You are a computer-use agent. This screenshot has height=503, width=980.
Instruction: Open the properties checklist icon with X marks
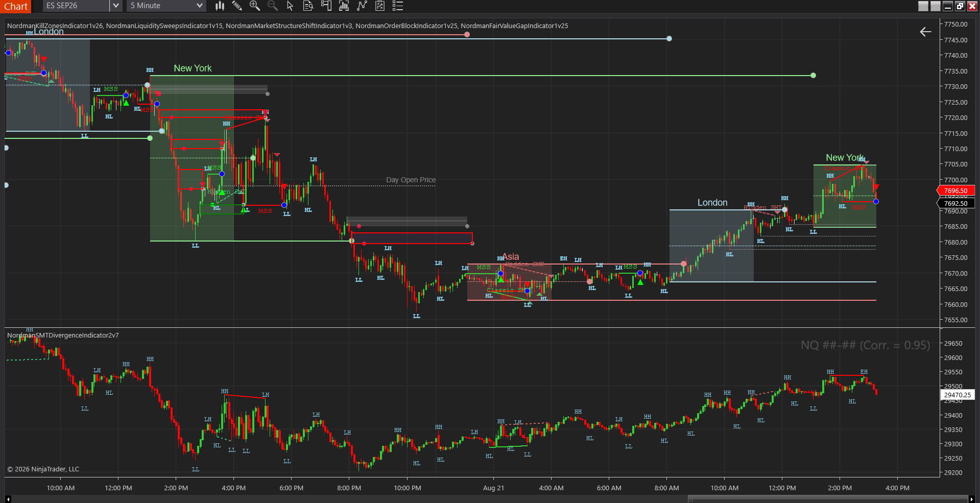click(379, 6)
